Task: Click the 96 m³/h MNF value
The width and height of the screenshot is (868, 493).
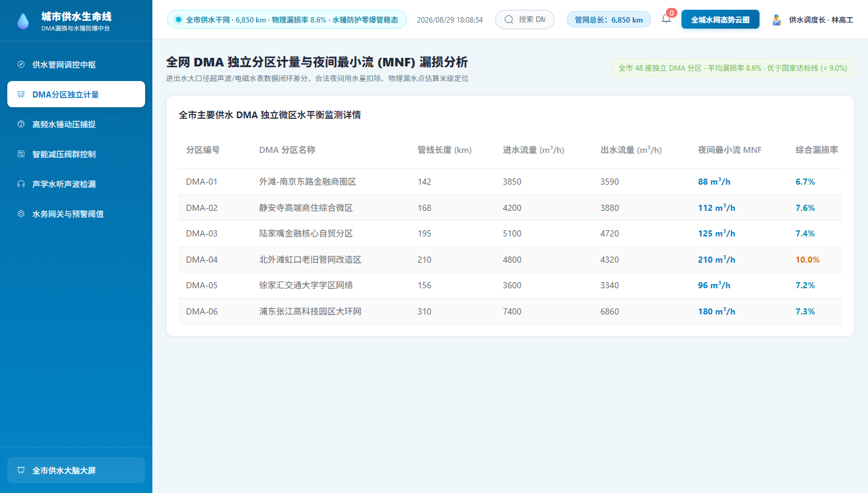Action: (x=714, y=285)
